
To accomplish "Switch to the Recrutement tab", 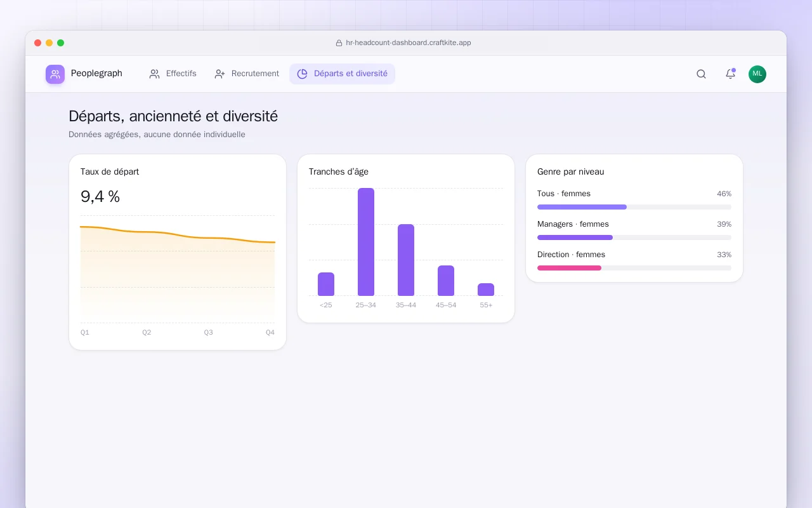I will [247, 74].
